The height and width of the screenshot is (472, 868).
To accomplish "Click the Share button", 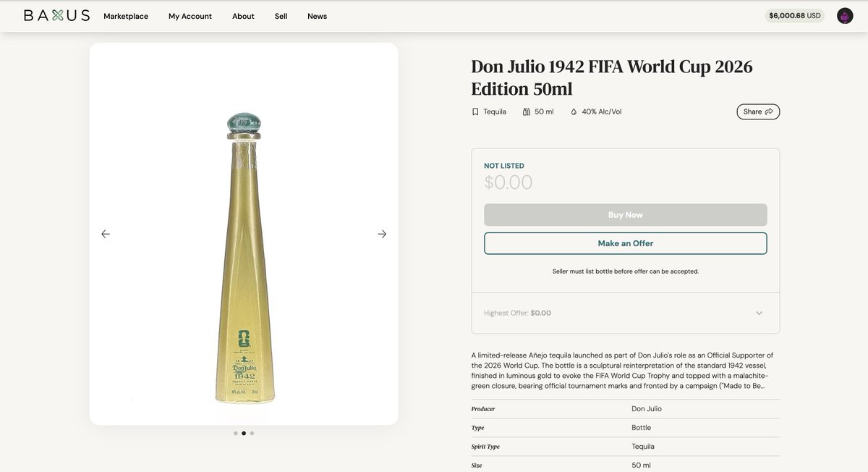I will coord(758,111).
